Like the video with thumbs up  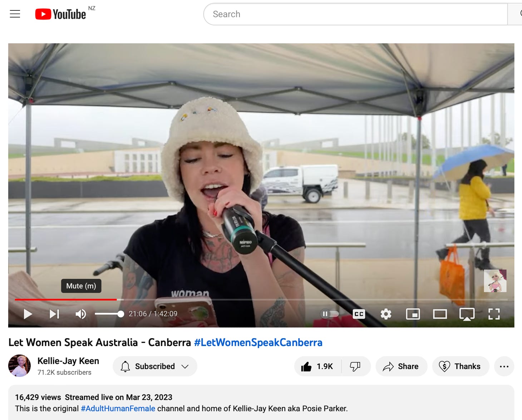coord(317,366)
